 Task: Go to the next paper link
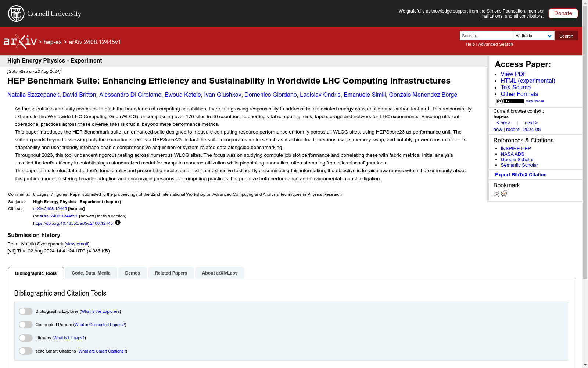tap(531, 123)
